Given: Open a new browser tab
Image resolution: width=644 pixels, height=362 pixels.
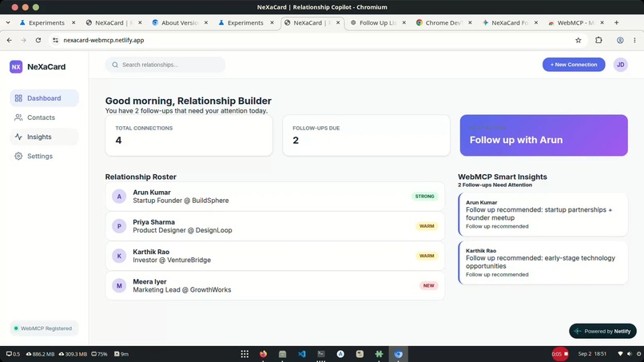Looking at the screenshot, I should [x=617, y=22].
